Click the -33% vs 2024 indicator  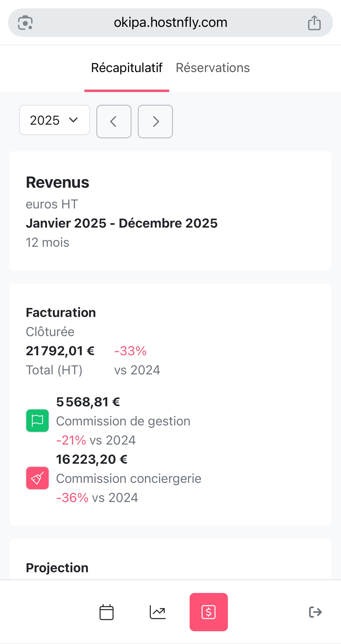[130, 351]
